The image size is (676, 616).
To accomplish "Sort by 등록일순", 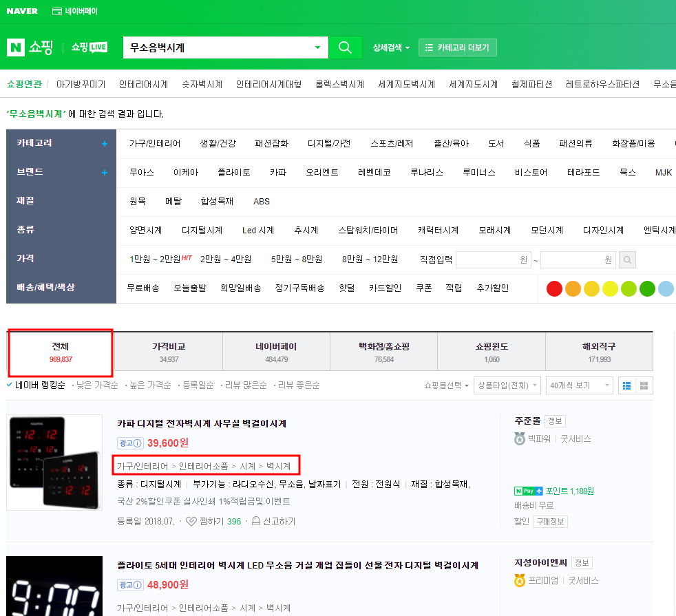I will pyautogui.click(x=198, y=385).
